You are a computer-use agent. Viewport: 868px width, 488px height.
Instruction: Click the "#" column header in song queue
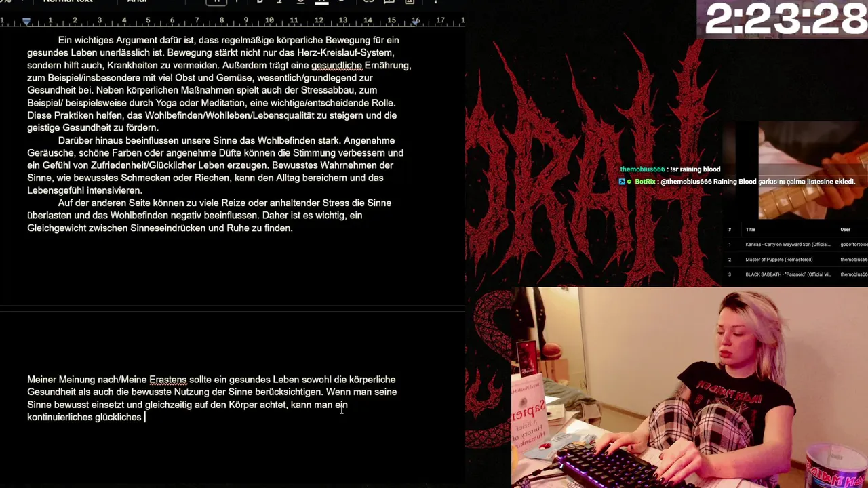(730, 230)
